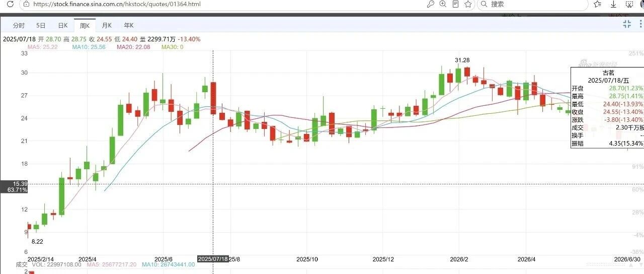Start a screenshot with the scissors icon

629,4
